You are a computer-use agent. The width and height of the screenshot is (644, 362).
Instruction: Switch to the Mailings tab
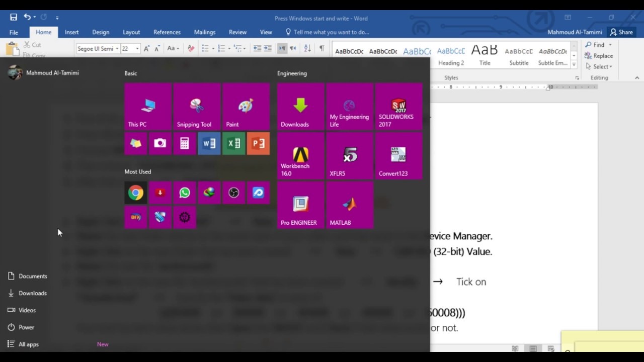(205, 32)
